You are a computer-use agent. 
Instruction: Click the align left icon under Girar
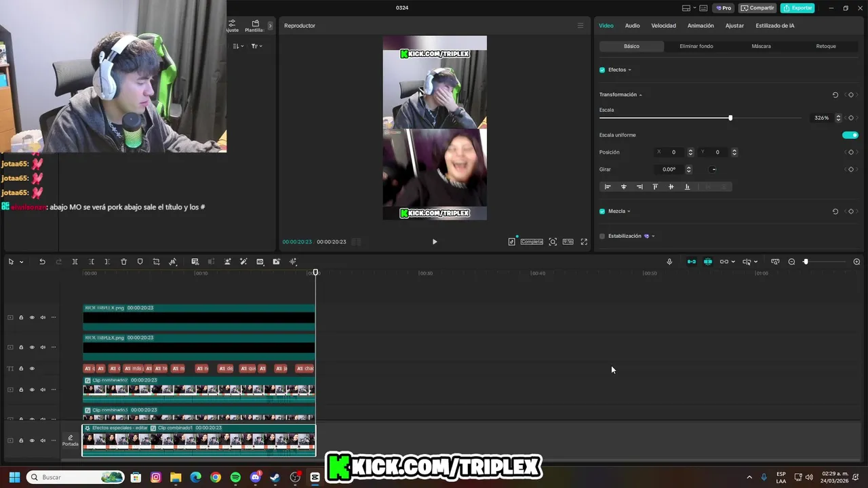pos(608,187)
